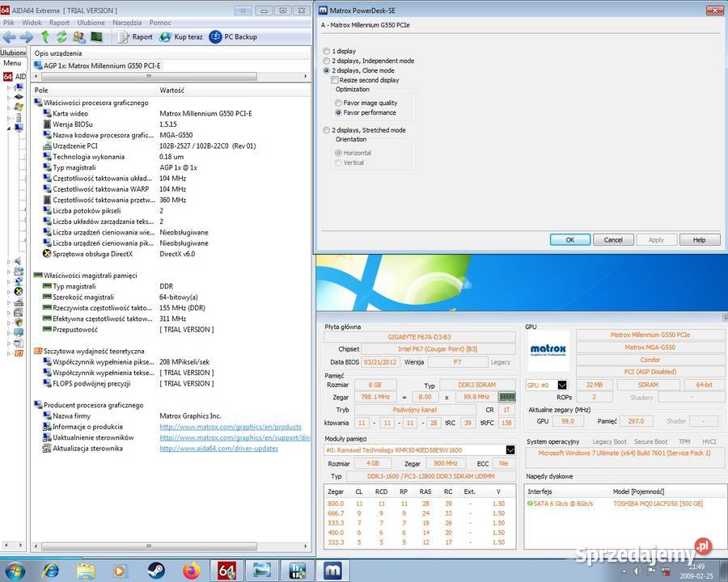The image size is (728, 582).
Task: Open Internet Explorer from the taskbar
Action: click(x=51, y=571)
